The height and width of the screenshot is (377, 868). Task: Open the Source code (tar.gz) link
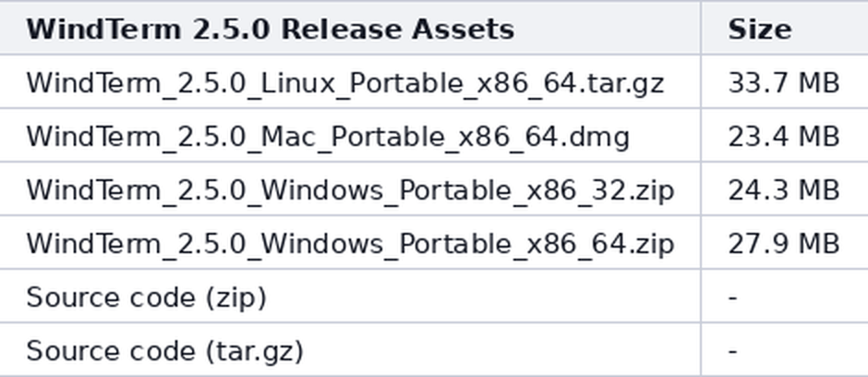click(x=165, y=351)
